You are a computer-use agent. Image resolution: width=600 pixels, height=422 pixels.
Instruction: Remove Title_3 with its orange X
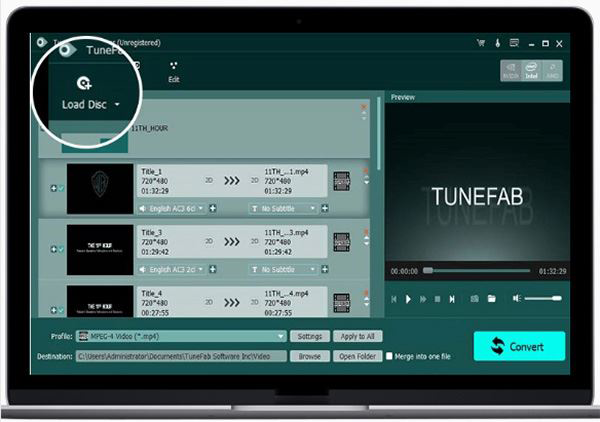point(366,231)
